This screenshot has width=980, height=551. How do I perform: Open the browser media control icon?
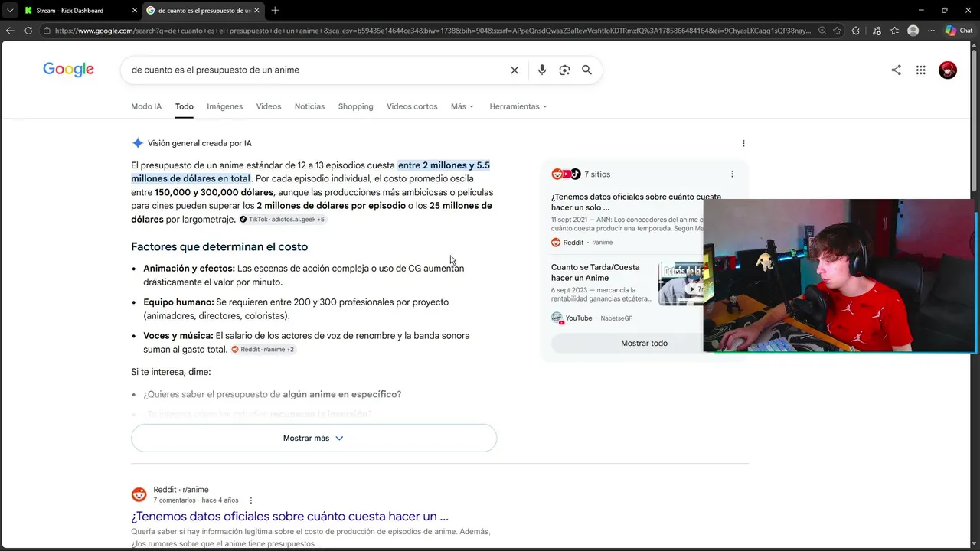point(876,31)
